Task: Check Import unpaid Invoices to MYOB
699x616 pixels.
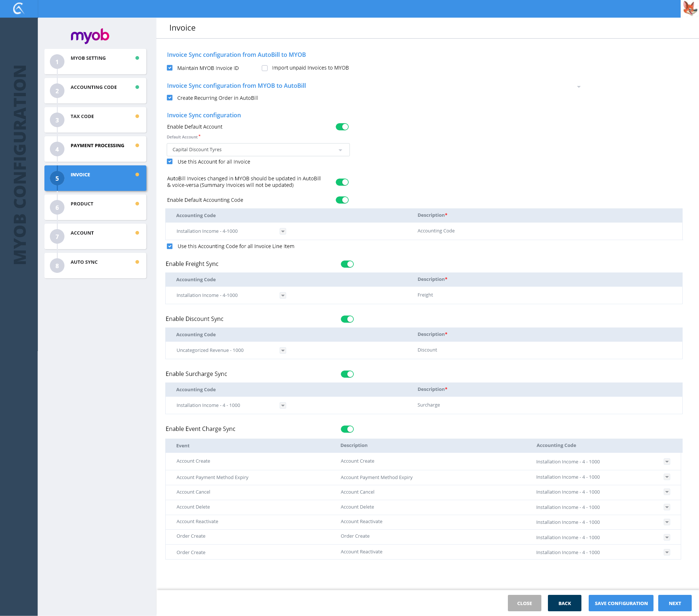Action: (x=265, y=68)
